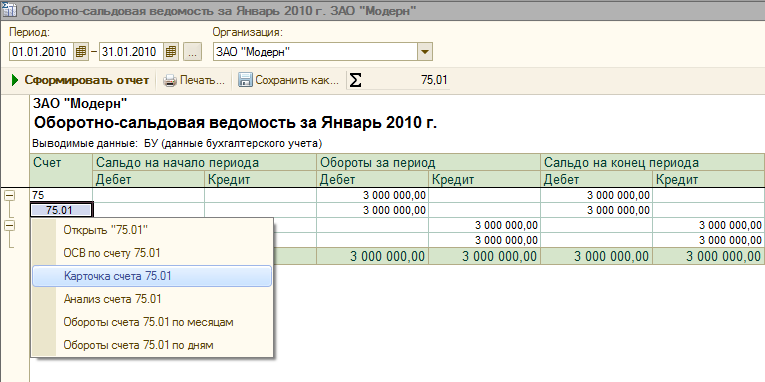Click 75.01 ending debit balance 3 000 000,00
This screenshot has height=382, width=765.
pyautogui.click(x=597, y=210)
